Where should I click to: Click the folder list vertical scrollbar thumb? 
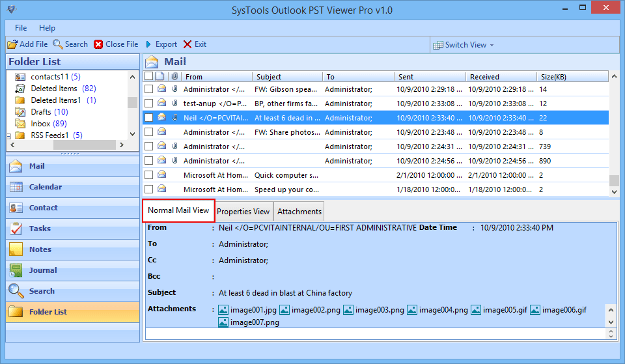(132, 102)
